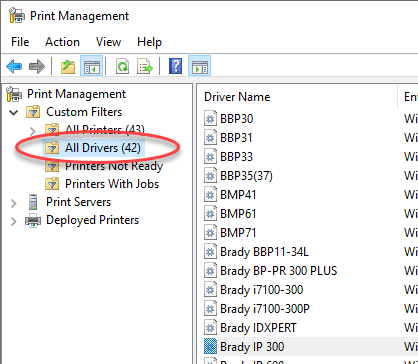Click the Print Management title bar icon

(x=16, y=16)
